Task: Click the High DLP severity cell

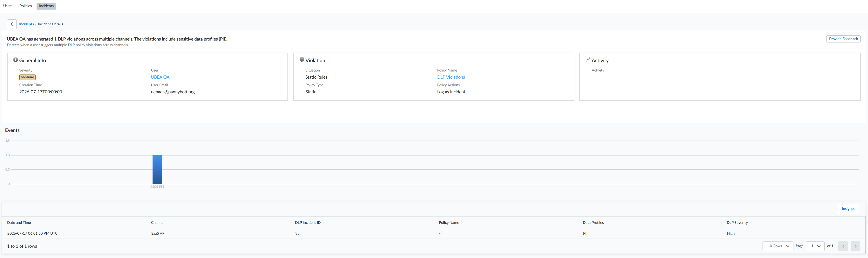Action: pyautogui.click(x=730, y=233)
